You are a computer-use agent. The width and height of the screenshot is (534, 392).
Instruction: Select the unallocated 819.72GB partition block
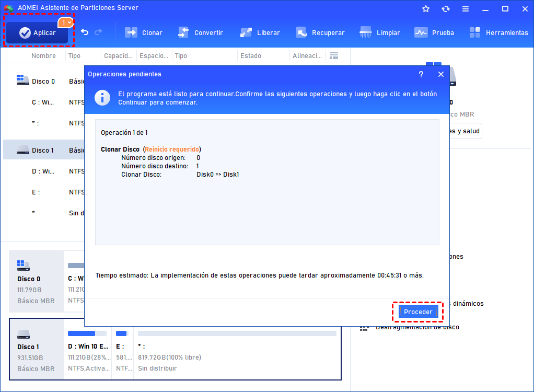237,350
